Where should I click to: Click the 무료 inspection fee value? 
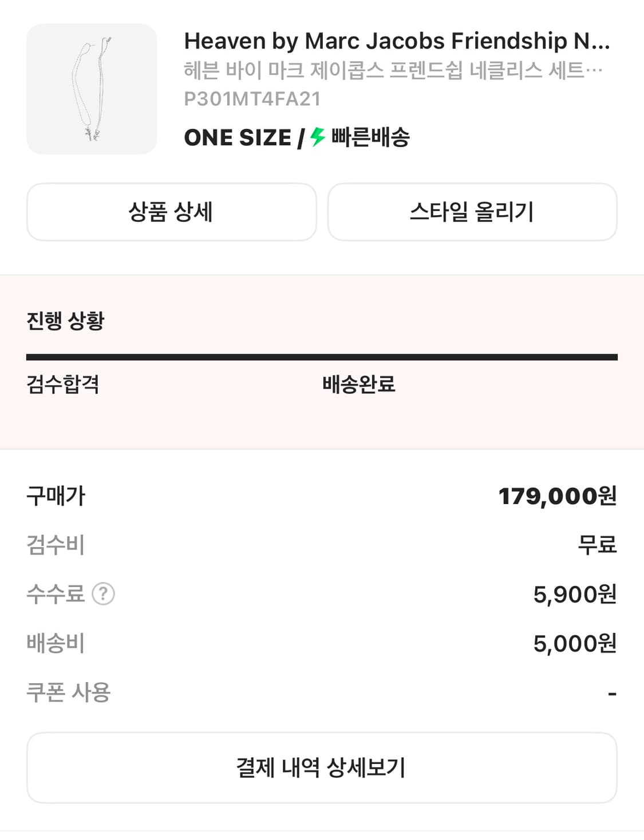(597, 545)
